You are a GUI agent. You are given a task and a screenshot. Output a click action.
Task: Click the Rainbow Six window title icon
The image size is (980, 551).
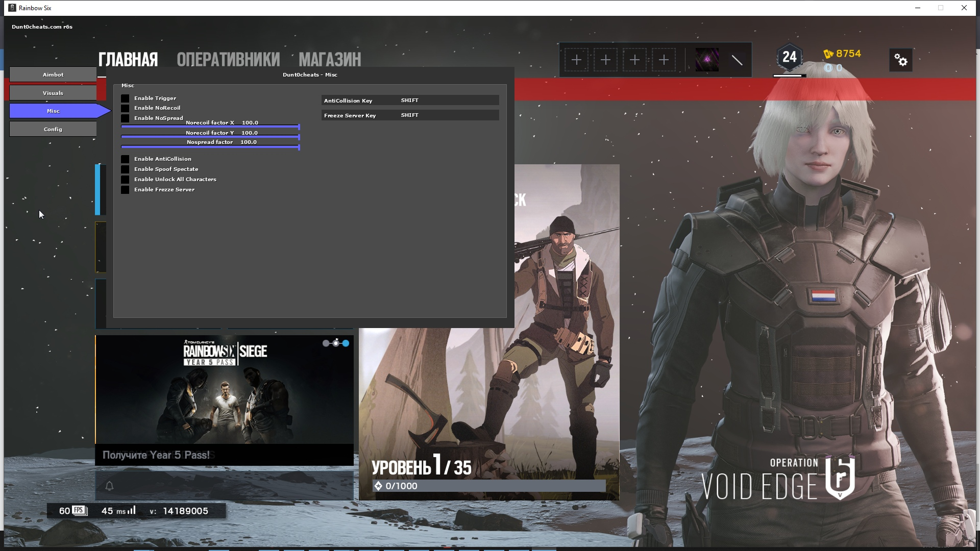[12, 8]
